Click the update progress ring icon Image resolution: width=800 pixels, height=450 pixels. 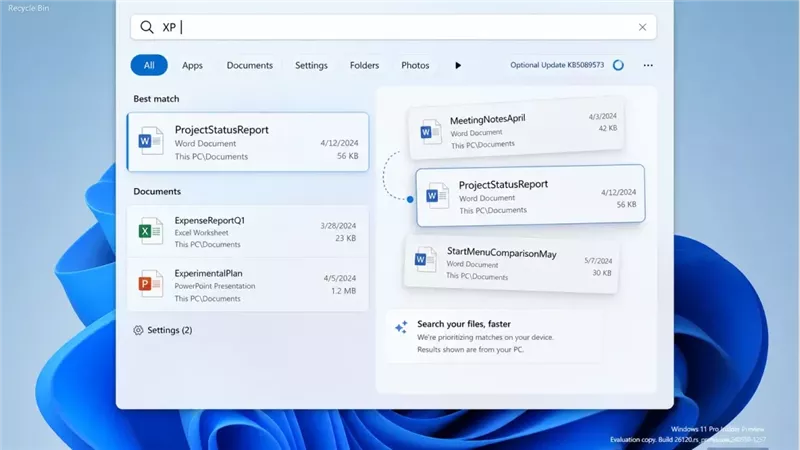618,65
